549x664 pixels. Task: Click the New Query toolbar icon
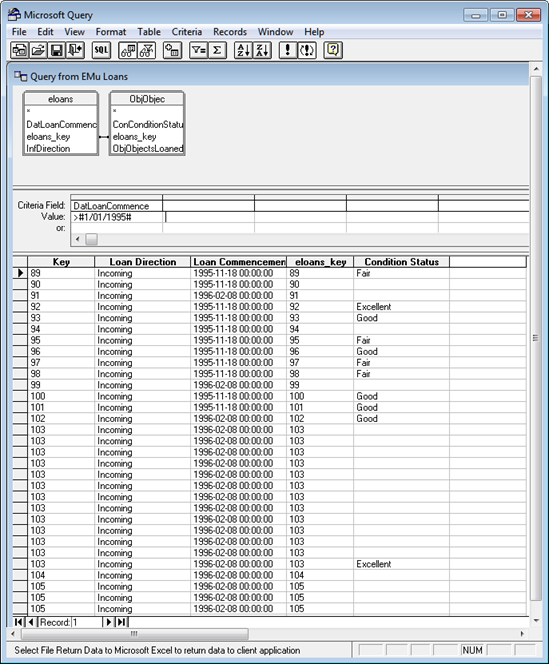tap(19, 50)
